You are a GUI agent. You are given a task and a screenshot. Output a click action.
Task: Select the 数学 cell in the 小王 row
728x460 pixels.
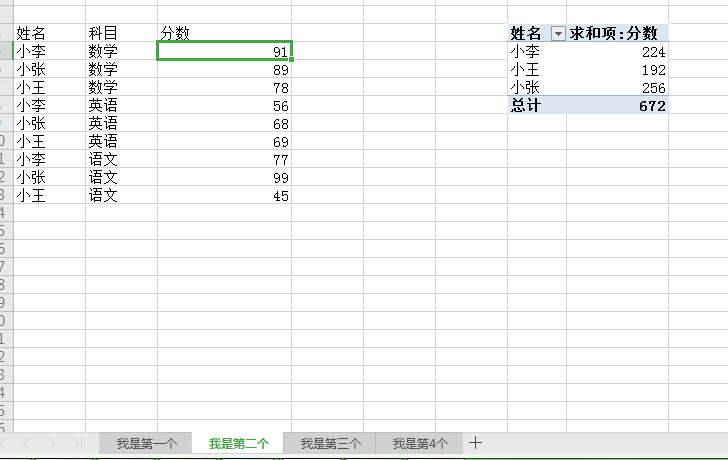[122, 87]
